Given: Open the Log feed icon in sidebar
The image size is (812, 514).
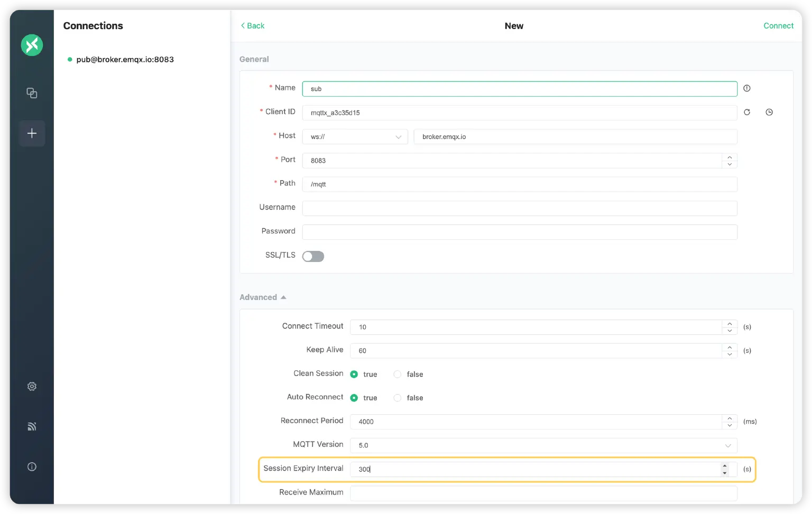Looking at the screenshot, I should 32,426.
